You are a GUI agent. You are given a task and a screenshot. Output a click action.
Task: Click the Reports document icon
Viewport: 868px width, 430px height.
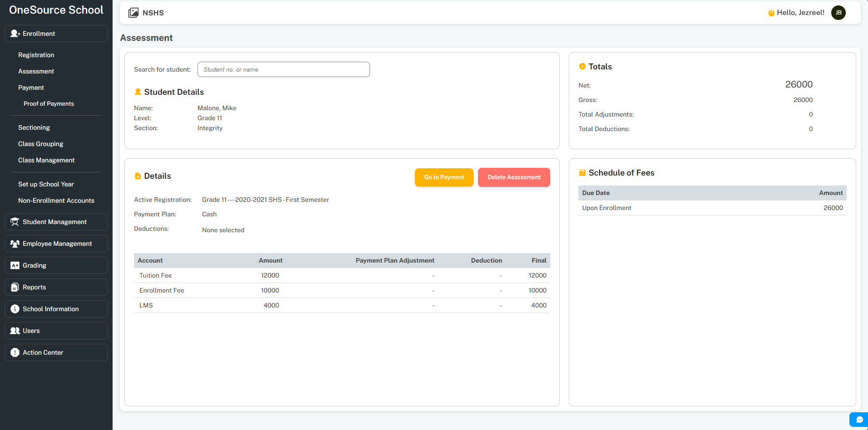click(x=15, y=287)
